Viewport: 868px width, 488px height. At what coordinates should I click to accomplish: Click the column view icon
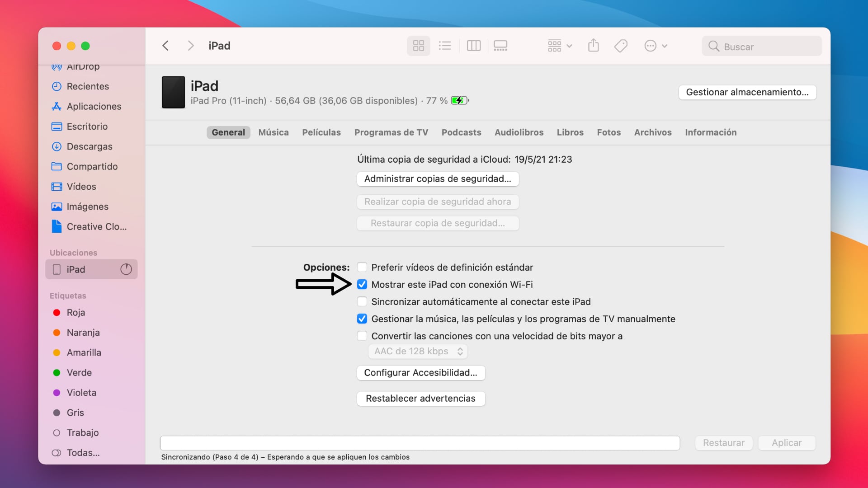(x=474, y=46)
